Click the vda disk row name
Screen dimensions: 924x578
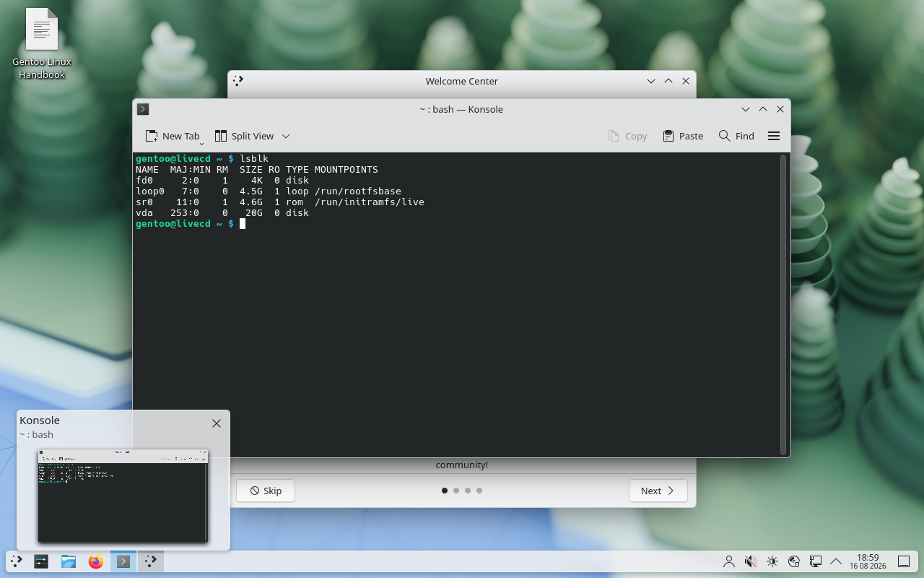(144, 212)
